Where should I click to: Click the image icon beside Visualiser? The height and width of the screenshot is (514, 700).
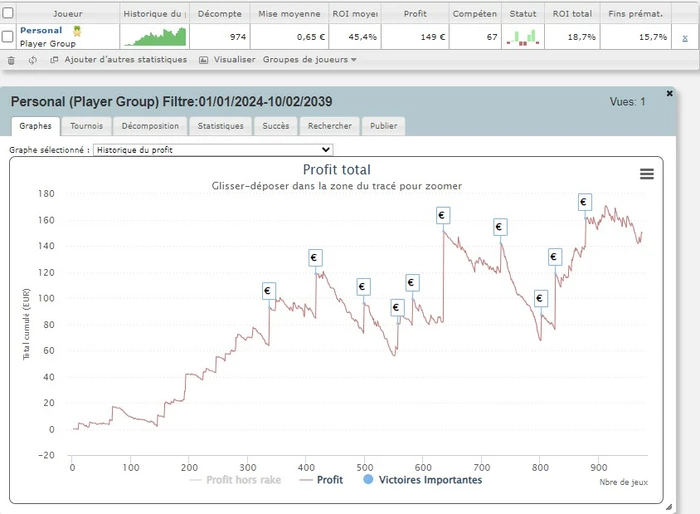point(203,60)
